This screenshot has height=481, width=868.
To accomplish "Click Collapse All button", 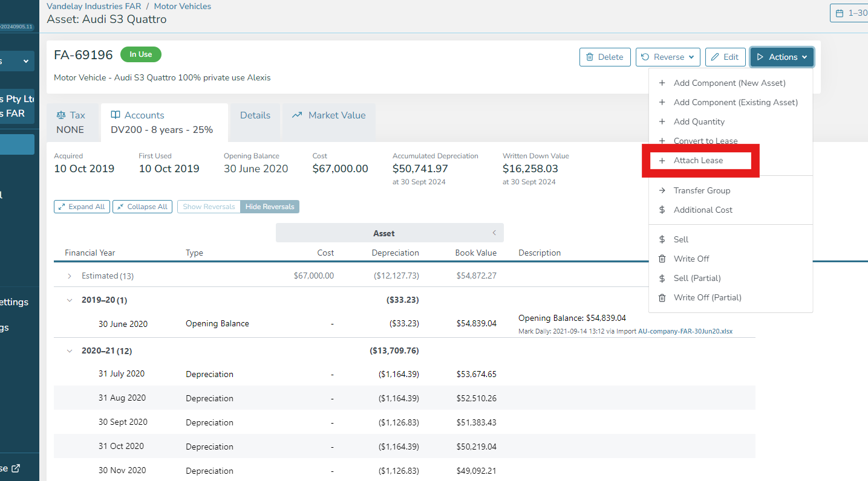I will (142, 207).
